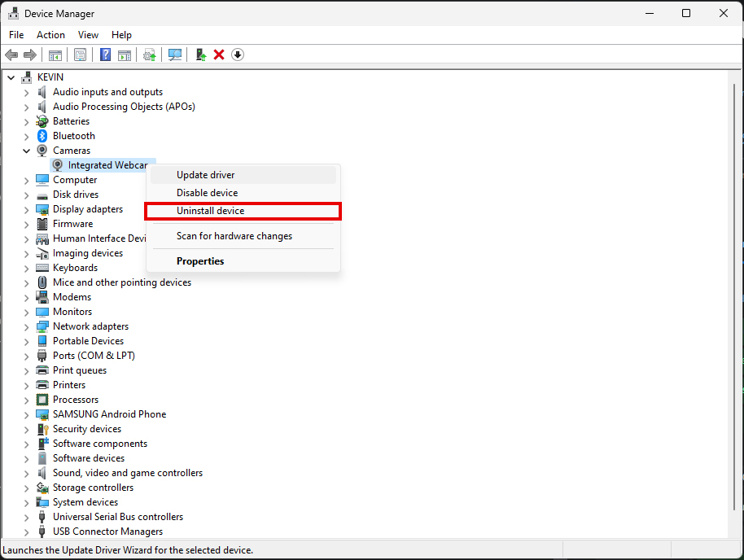Collapse the Cameras category
Screen dimensions: 744x560
[26, 150]
